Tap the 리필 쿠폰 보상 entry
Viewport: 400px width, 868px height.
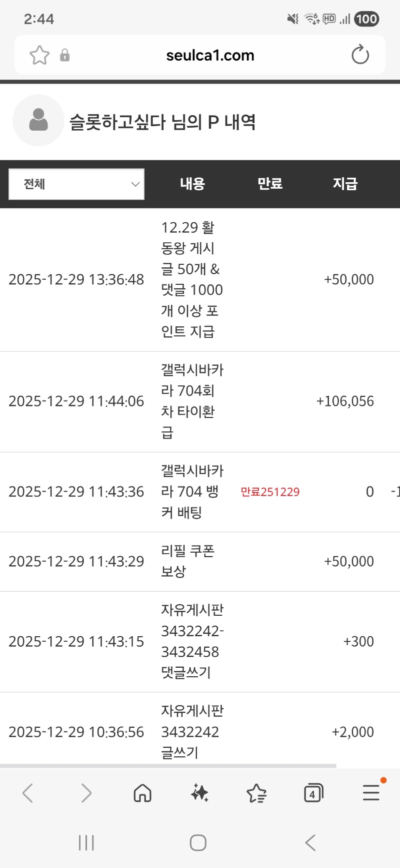pos(187,561)
